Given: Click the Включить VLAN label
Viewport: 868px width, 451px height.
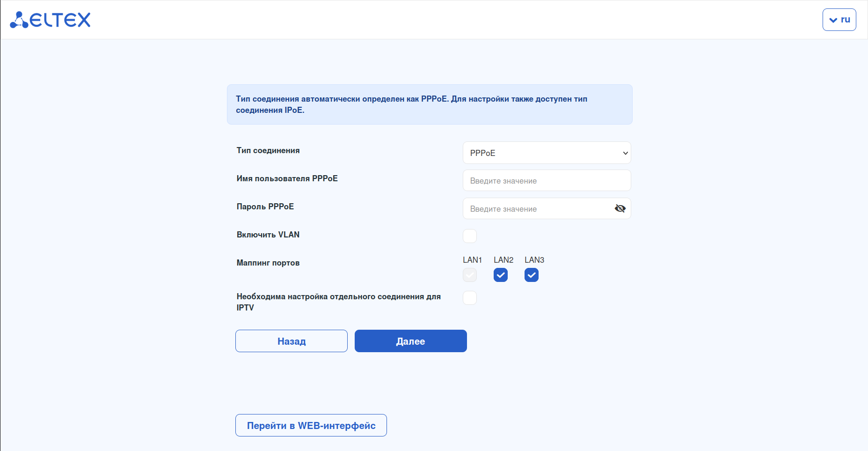Looking at the screenshot, I should [x=268, y=235].
